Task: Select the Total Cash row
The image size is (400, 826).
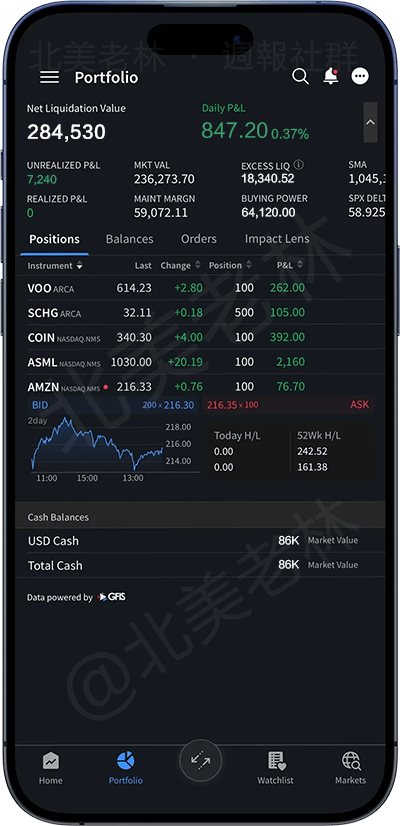Action: click(x=200, y=565)
